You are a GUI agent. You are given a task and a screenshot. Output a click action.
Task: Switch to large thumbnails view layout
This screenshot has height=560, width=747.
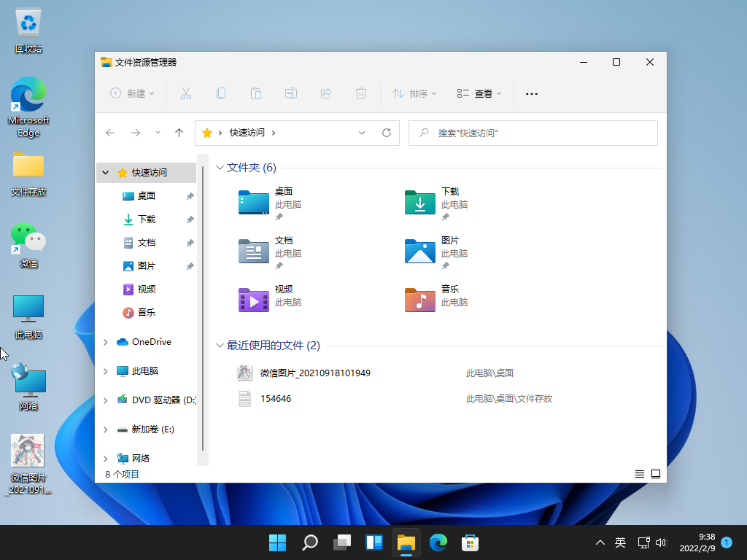coord(656,474)
